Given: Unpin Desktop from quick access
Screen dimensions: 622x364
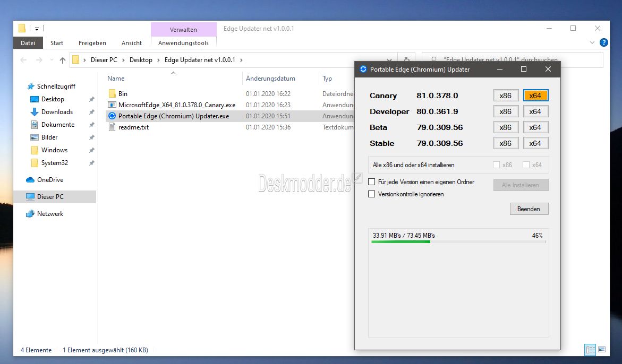Looking at the screenshot, I should [92, 99].
